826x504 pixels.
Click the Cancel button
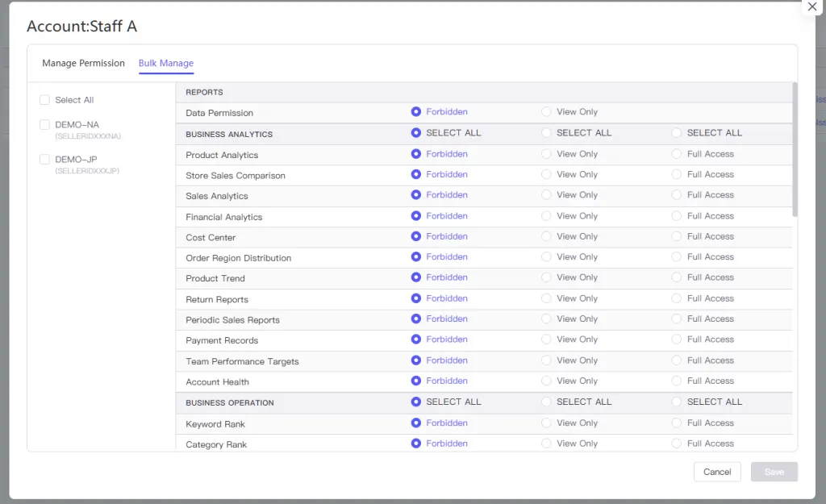(717, 472)
